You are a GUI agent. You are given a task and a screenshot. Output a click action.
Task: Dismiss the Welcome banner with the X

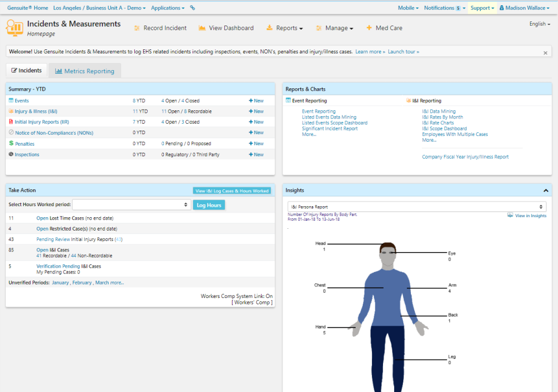[545, 52]
